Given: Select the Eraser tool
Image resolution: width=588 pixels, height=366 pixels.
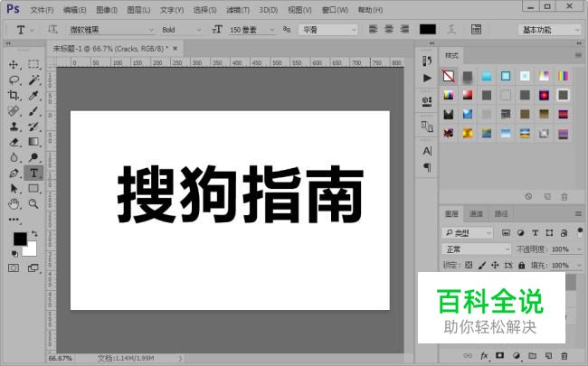Looking at the screenshot, I should click(14, 142).
